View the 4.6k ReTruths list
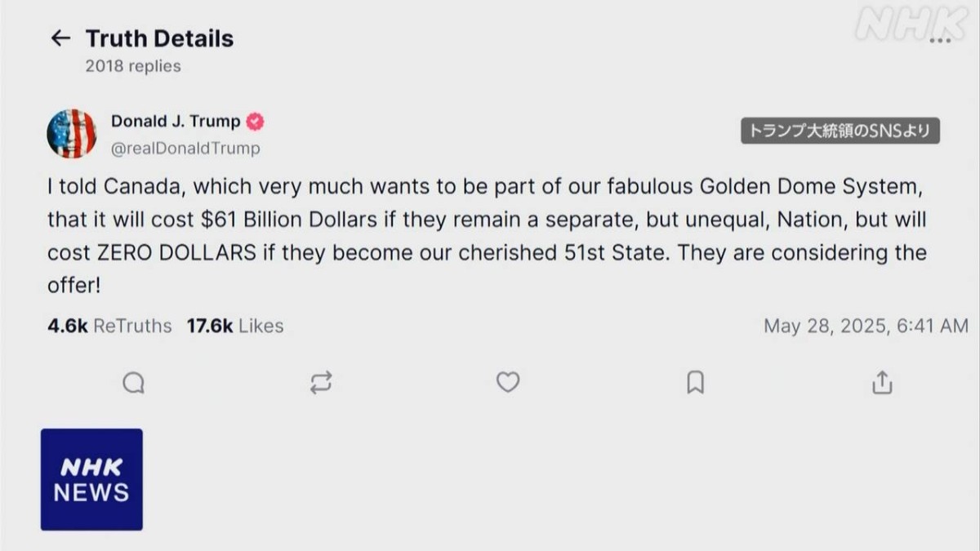Image resolution: width=980 pixels, height=551 pixels. pos(109,326)
